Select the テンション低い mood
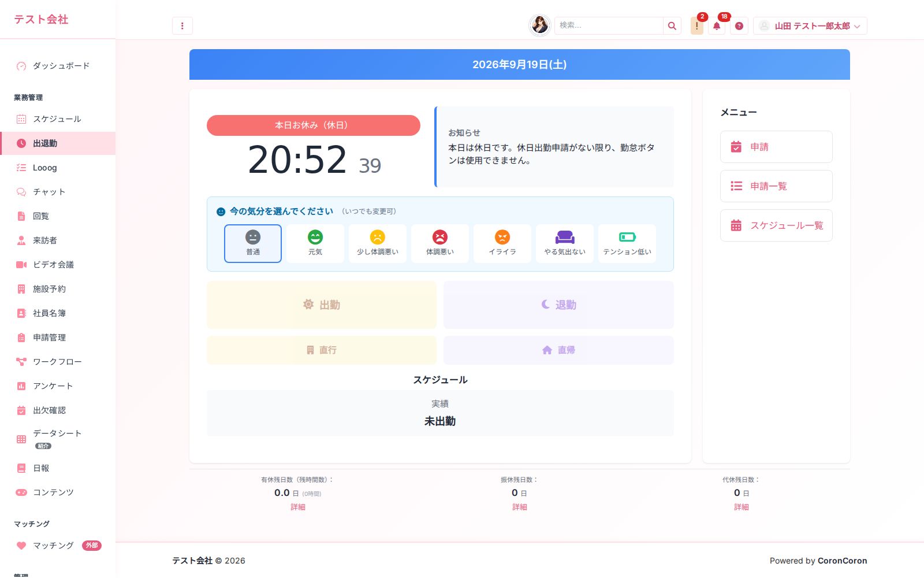The width and height of the screenshot is (924, 578). (627, 243)
